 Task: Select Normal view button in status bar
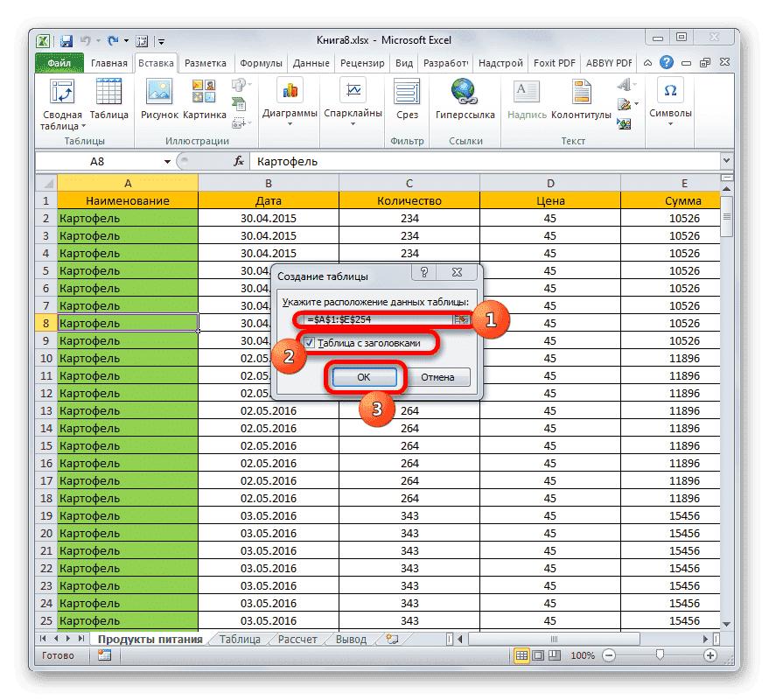(x=522, y=655)
